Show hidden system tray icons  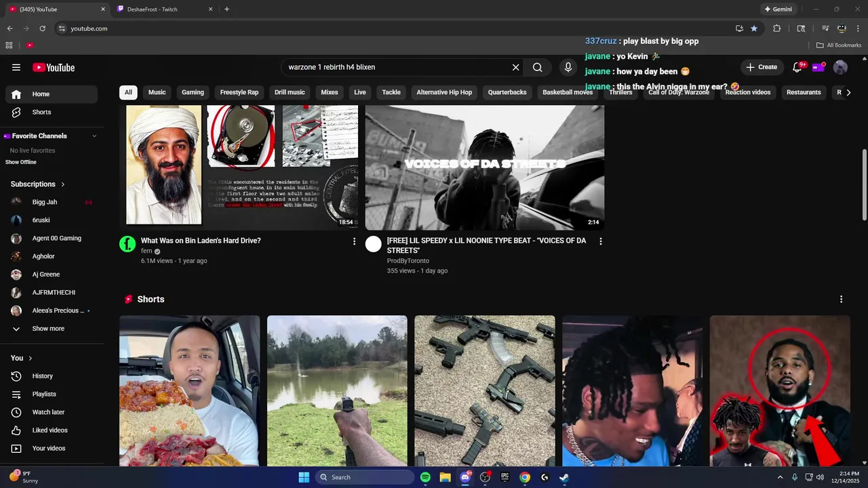[x=780, y=477]
